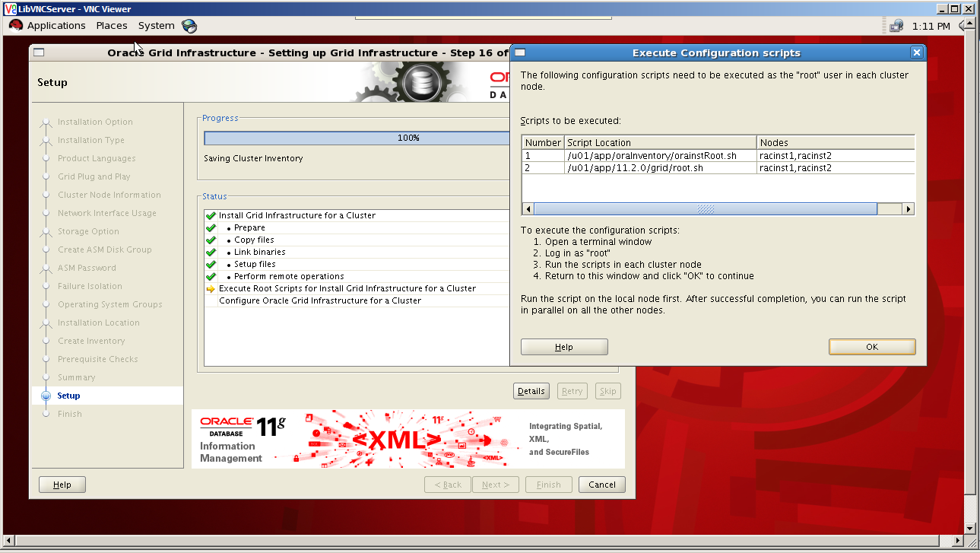Screen dimensions: 980x553
Task: Click the greyed-out Skip button
Action: (608, 391)
